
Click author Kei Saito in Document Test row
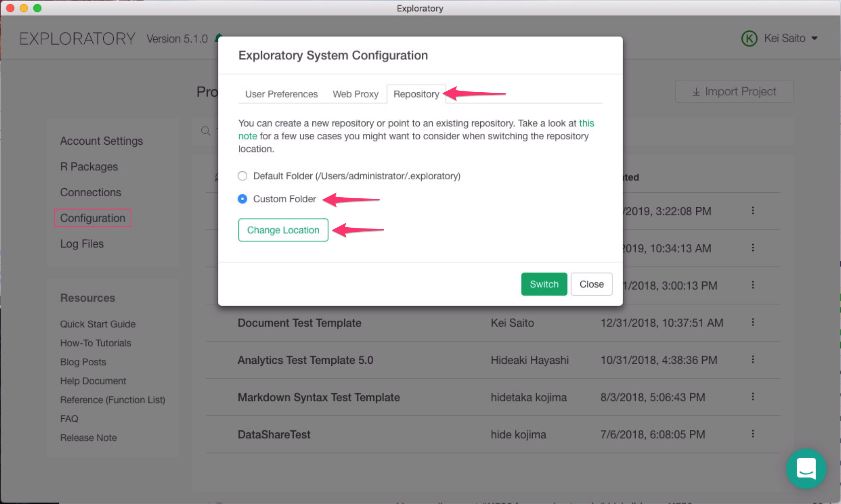(x=512, y=323)
